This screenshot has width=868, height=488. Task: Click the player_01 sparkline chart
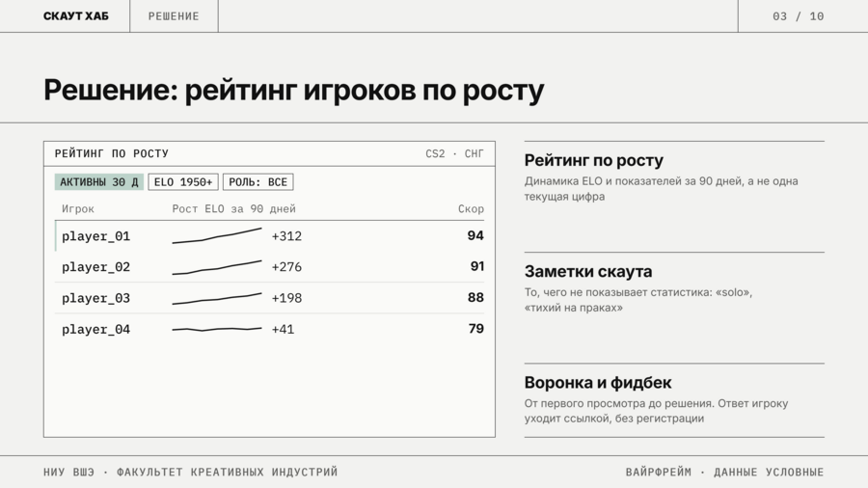pyautogui.click(x=217, y=235)
